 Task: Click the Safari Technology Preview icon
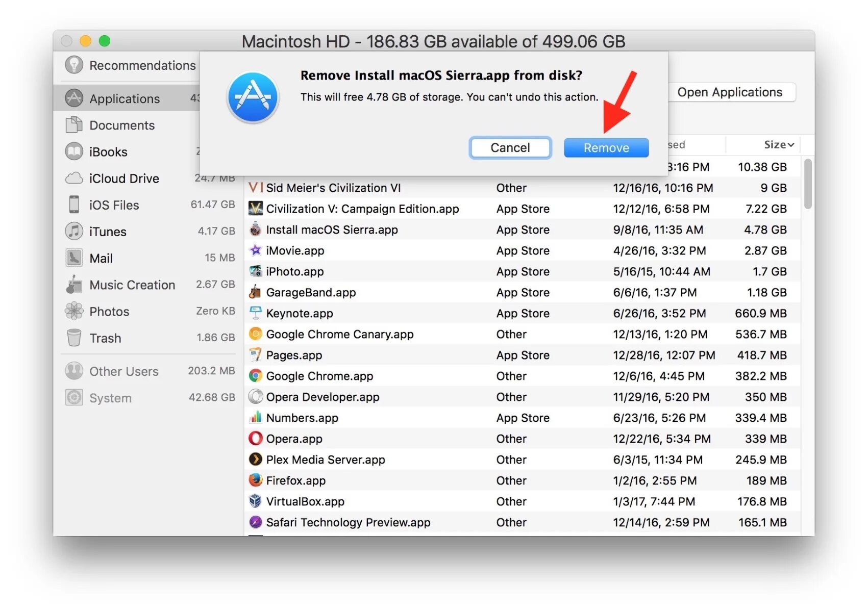(256, 522)
